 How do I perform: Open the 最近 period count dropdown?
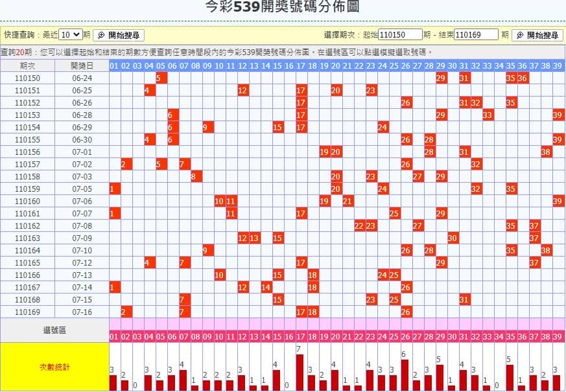coord(71,36)
